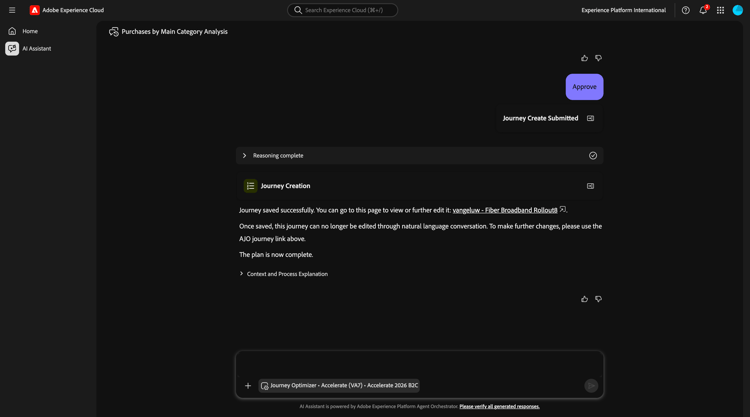The width and height of the screenshot is (750, 417).
Task: Click the purple Approve message bubble
Action: pyautogui.click(x=585, y=87)
